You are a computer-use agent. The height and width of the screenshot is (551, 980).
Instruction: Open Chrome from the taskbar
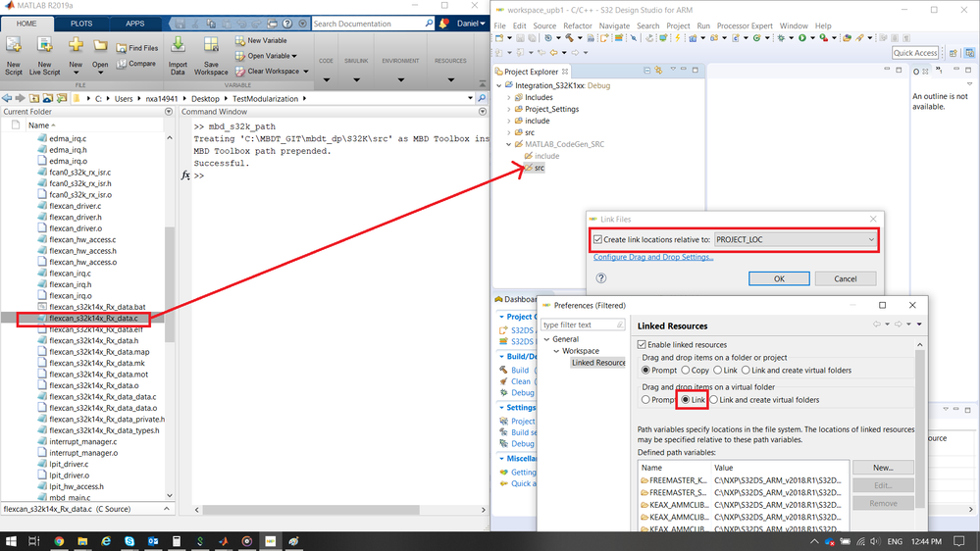[x=59, y=541]
